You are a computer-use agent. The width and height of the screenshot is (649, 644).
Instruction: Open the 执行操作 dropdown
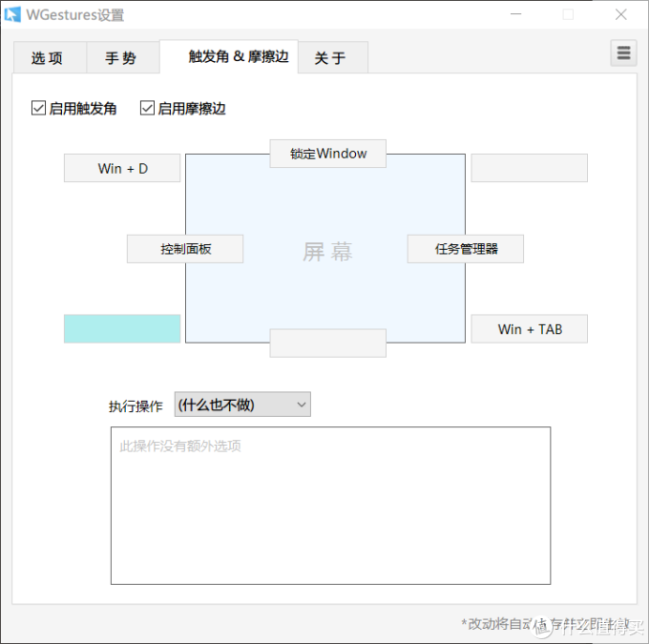coord(242,405)
